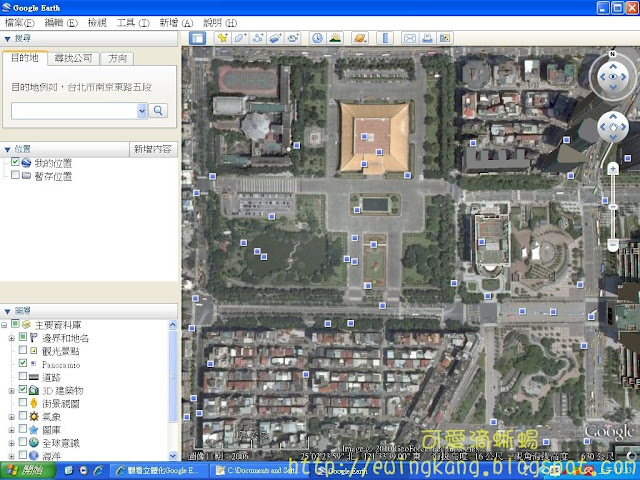This screenshot has width=640, height=480.
Task: Toggle the 邊界和地名 checkbox
Action: click(23, 337)
